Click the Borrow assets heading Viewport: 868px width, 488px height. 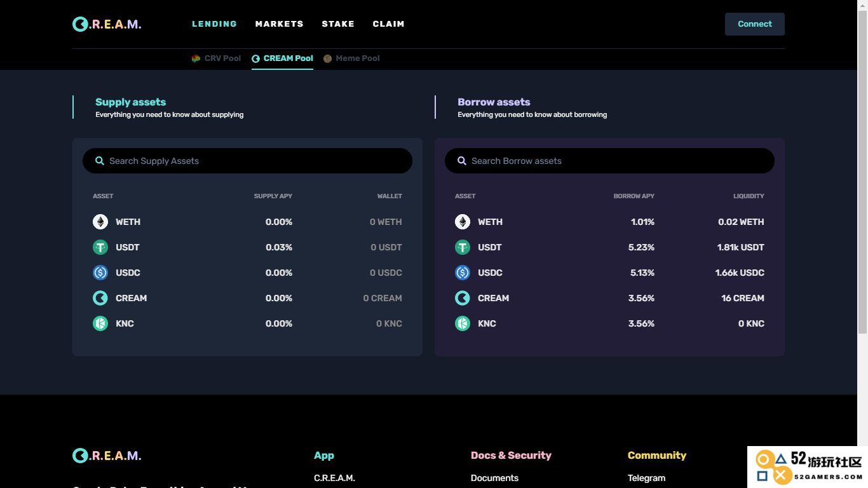pos(494,102)
